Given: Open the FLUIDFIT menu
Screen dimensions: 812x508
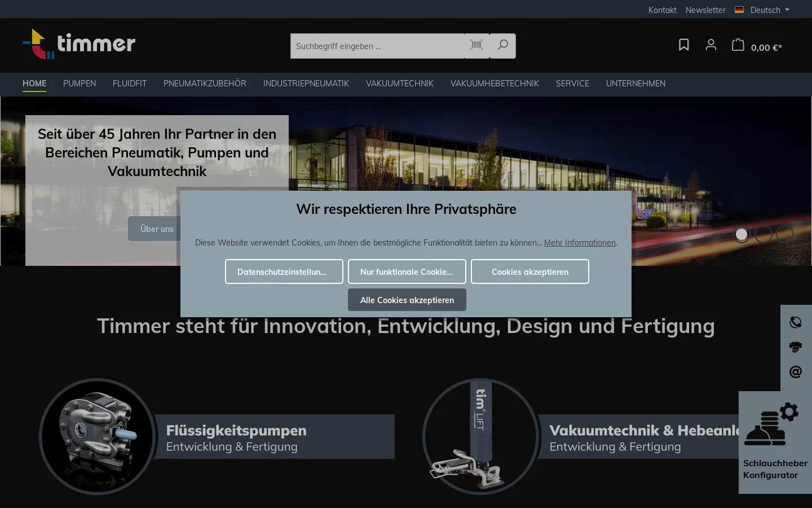Looking at the screenshot, I should coord(130,84).
